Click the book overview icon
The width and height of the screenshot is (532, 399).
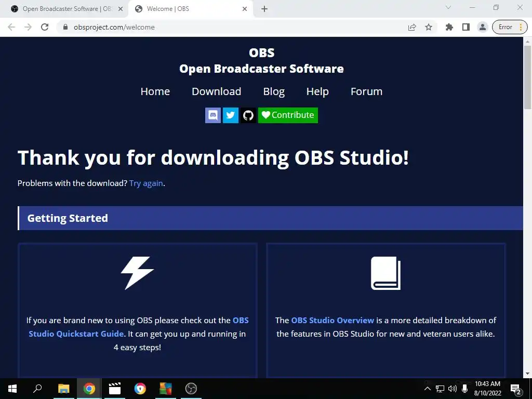(x=386, y=273)
